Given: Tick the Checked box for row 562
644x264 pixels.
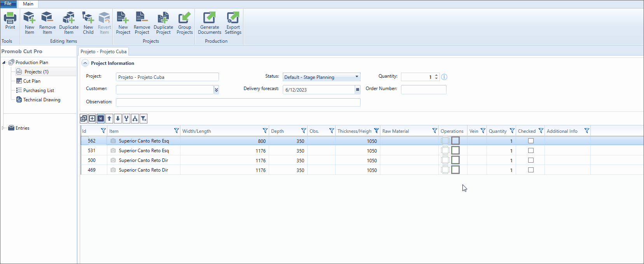Looking at the screenshot, I should click(531, 141).
